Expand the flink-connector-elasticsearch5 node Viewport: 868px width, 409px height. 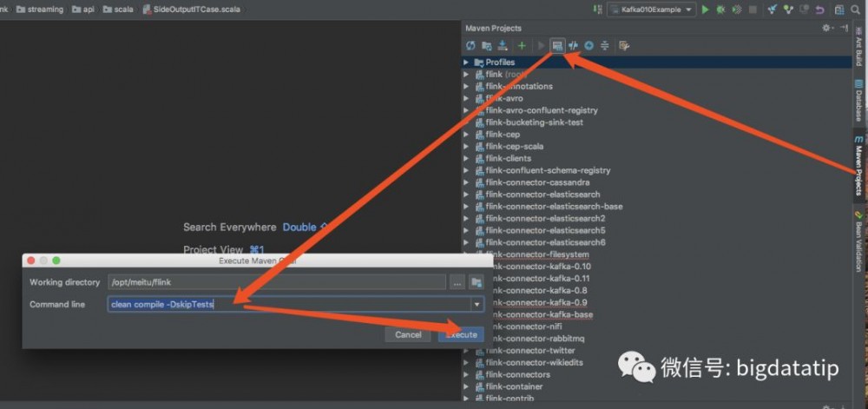point(466,231)
